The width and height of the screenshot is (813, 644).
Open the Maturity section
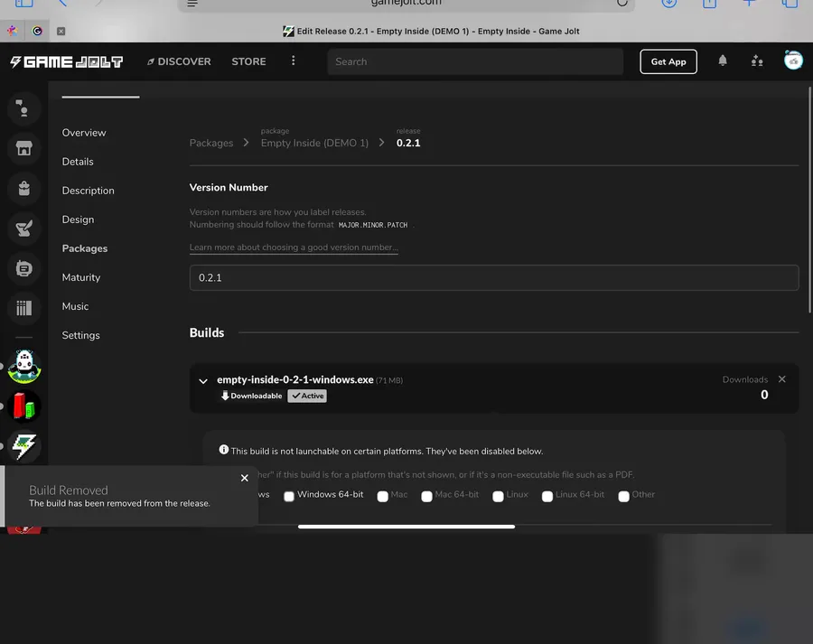pyautogui.click(x=81, y=277)
